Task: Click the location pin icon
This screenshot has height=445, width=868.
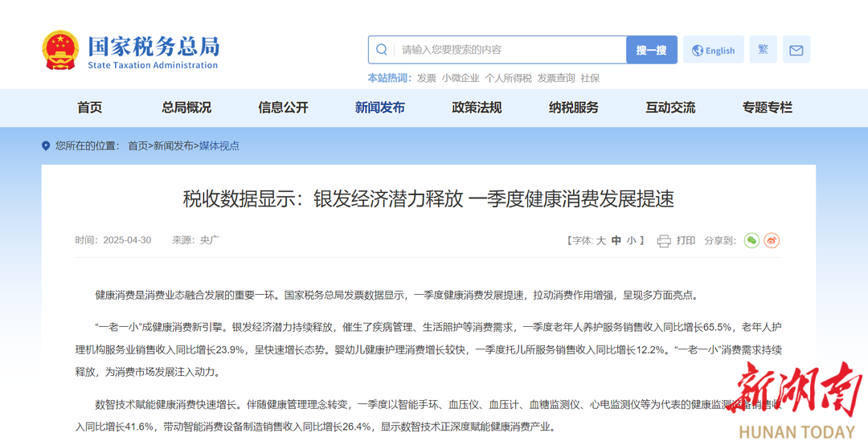Action: click(x=46, y=146)
